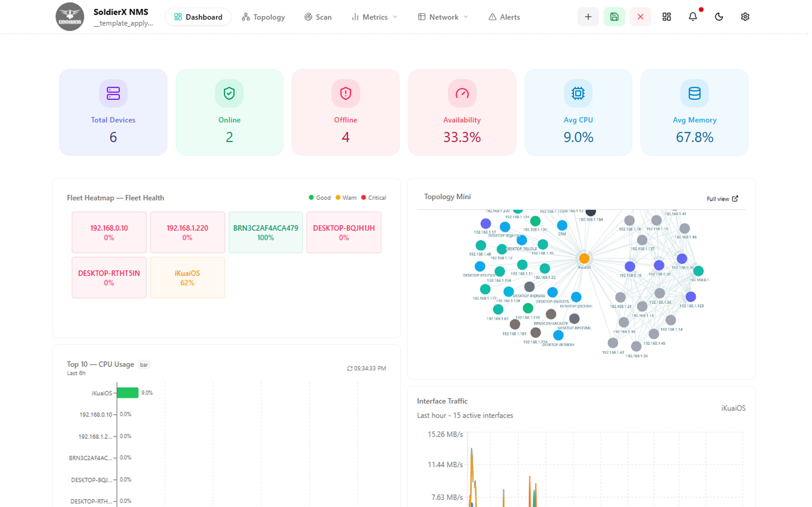The height and width of the screenshot is (507, 812).
Task: Select the BRN3C2AF4ACA479 heatmap tile
Action: pos(266,232)
